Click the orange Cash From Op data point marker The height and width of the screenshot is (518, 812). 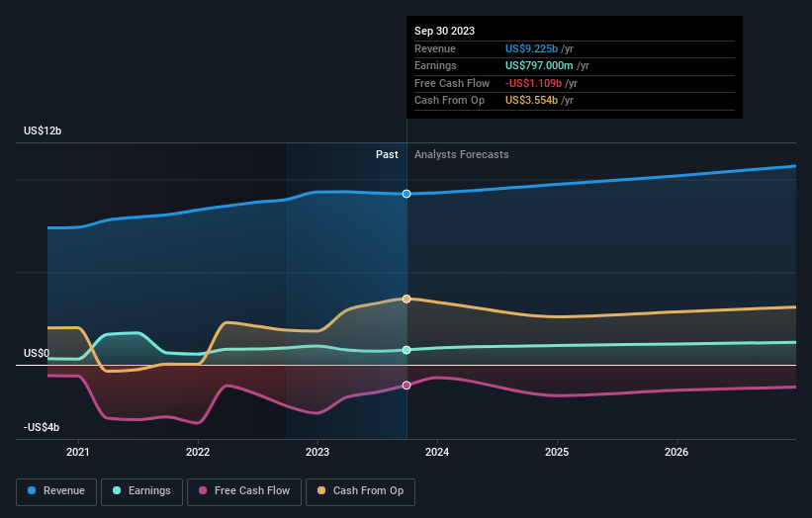pyautogui.click(x=406, y=299)
